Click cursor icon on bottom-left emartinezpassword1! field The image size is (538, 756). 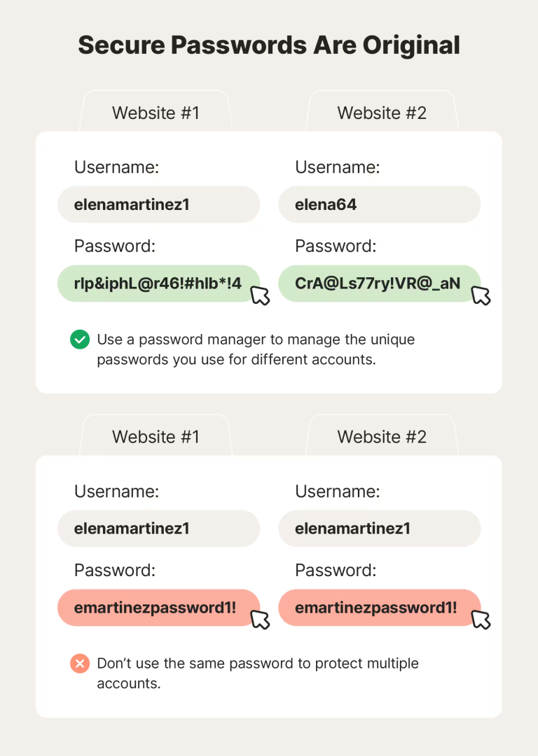tap(260, 619)
